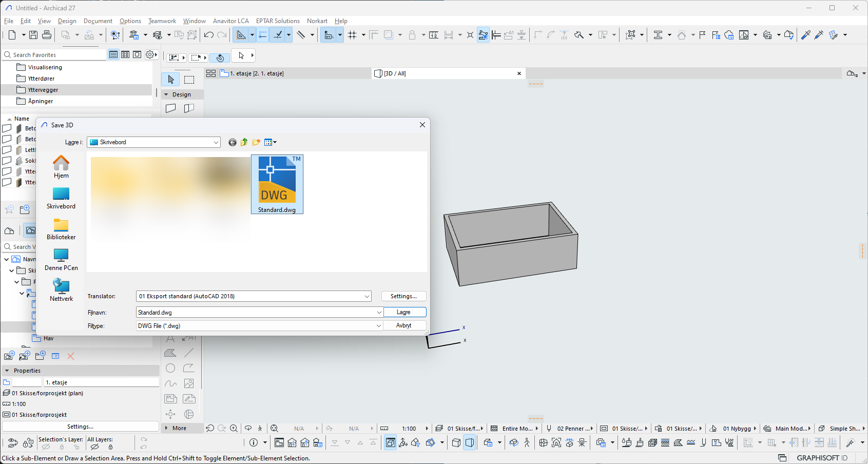Click the Lagre button to save

tap(404, 312)
